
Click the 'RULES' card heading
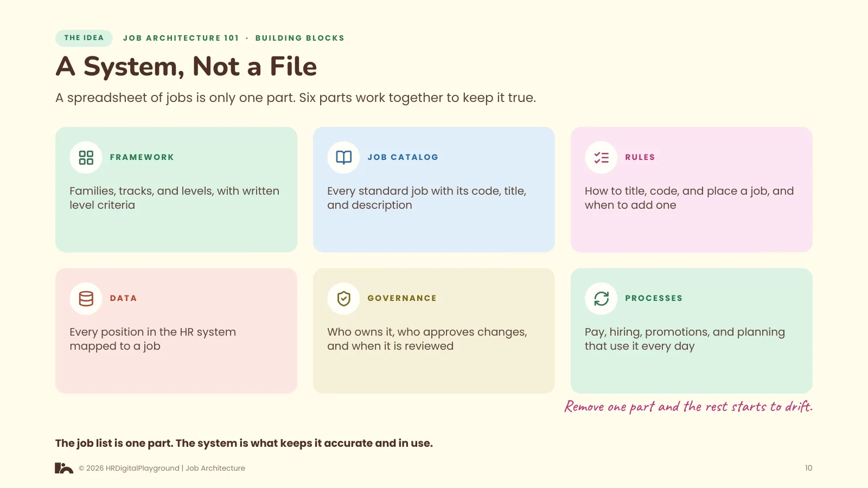[x=640, y=157]
